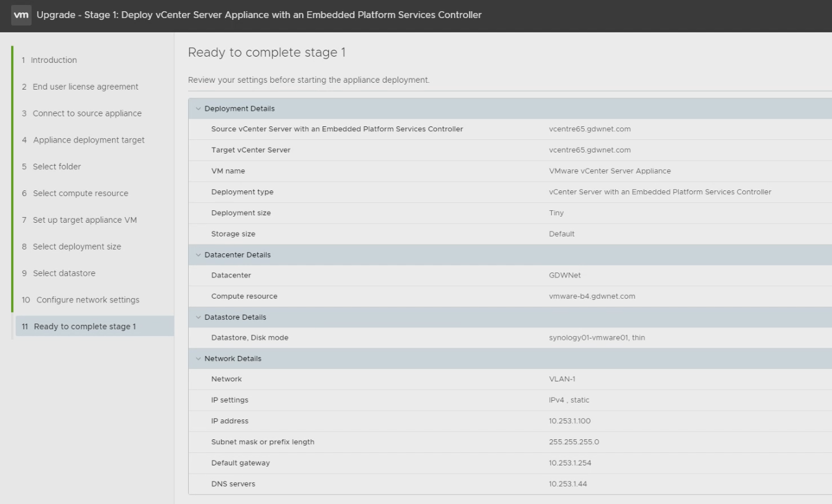
Task: Select the VM name label
Action: [x=228, y=171]
